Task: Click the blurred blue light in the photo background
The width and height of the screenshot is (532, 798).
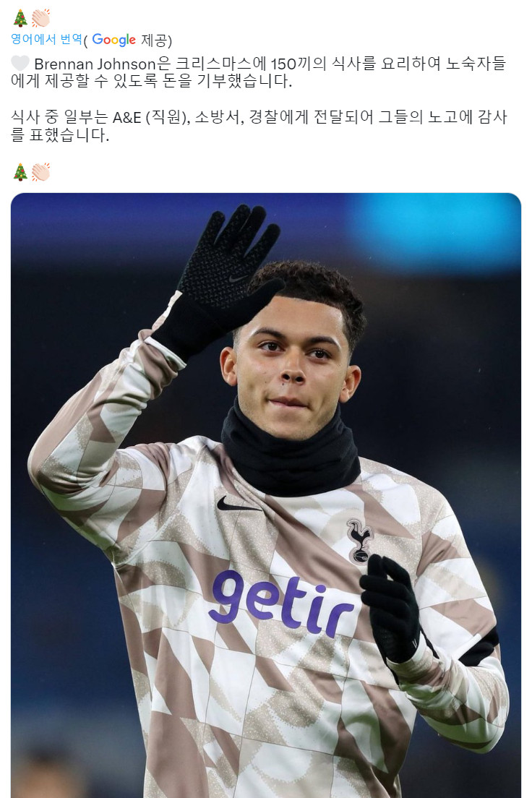Action: pos(433,230)
